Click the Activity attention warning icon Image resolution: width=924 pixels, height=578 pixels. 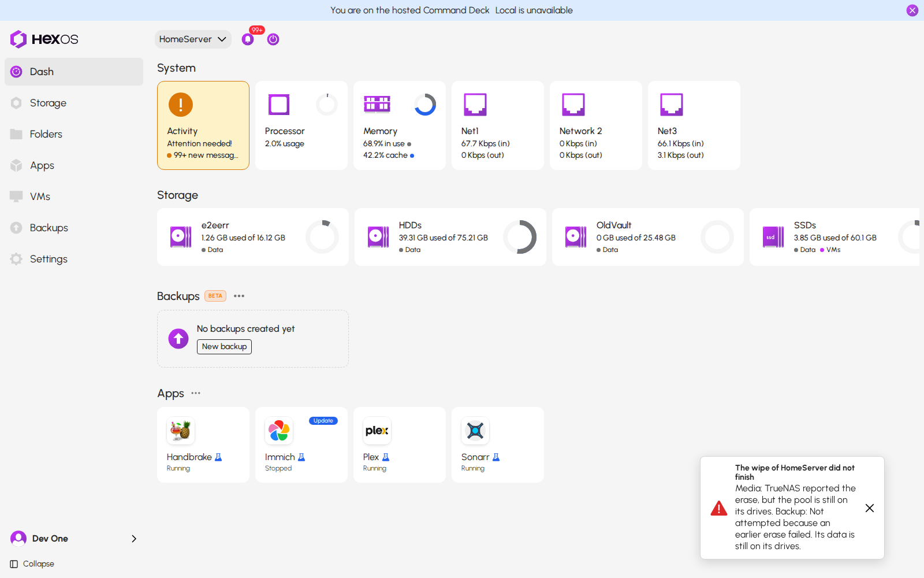coord(181,105)
